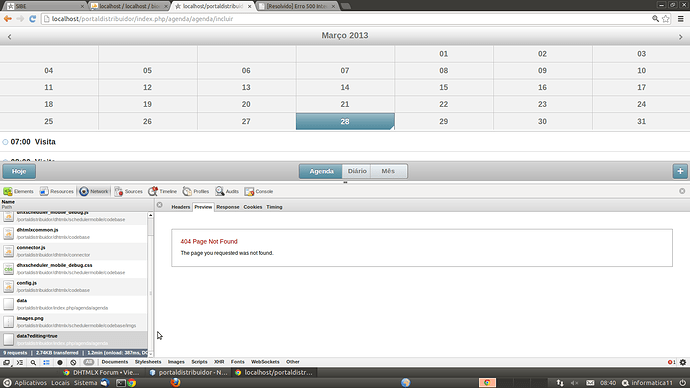
Task: Select config.js in the request list
Action: tap(74, 286)
